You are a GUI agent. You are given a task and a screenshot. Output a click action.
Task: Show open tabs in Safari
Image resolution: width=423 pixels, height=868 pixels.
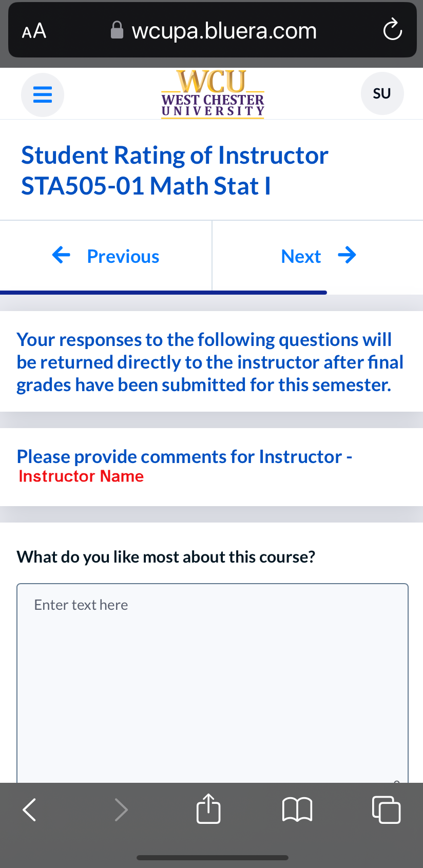tap(386, 809)
